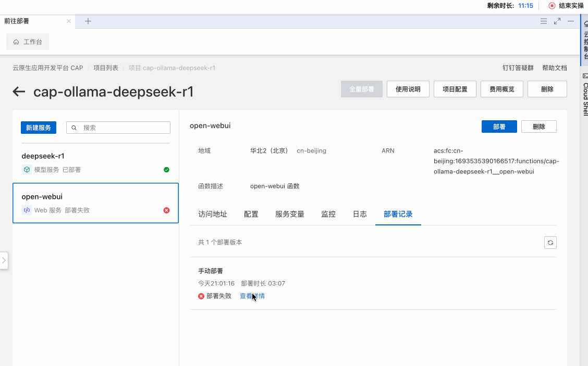Screen dimensions: 588x366
Task: Click the back arrow beside cap-ollama-deepseek-r1
Action: 19,92
